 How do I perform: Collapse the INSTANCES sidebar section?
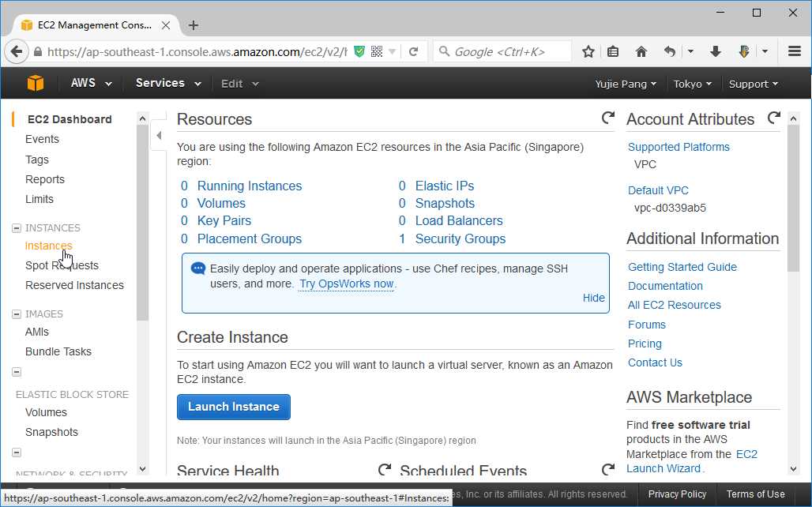pyautogui.click(x=17, y=228)
